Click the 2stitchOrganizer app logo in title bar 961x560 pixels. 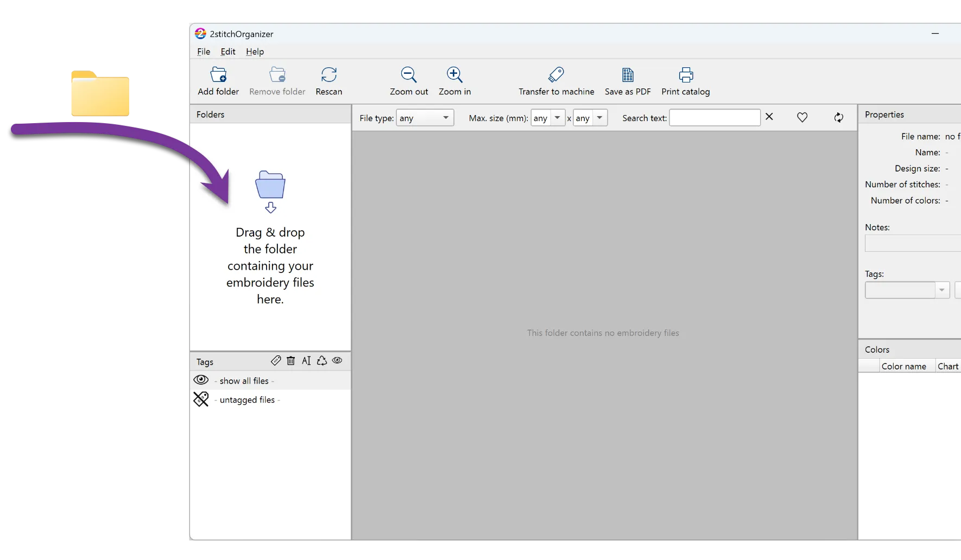(200, 34)
